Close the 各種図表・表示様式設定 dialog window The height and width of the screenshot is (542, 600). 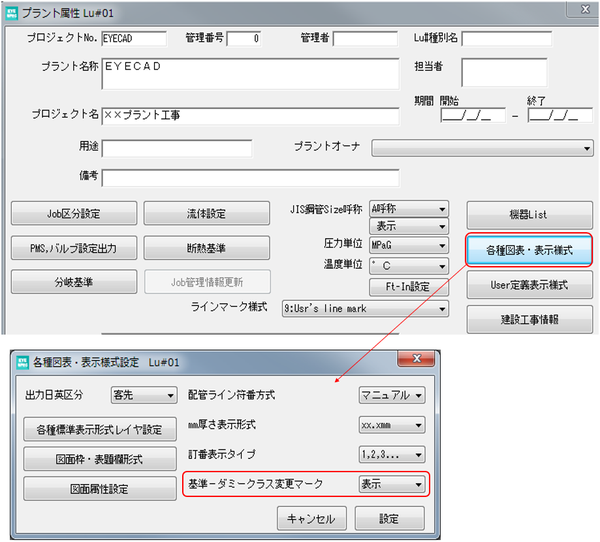click(415, 360)
